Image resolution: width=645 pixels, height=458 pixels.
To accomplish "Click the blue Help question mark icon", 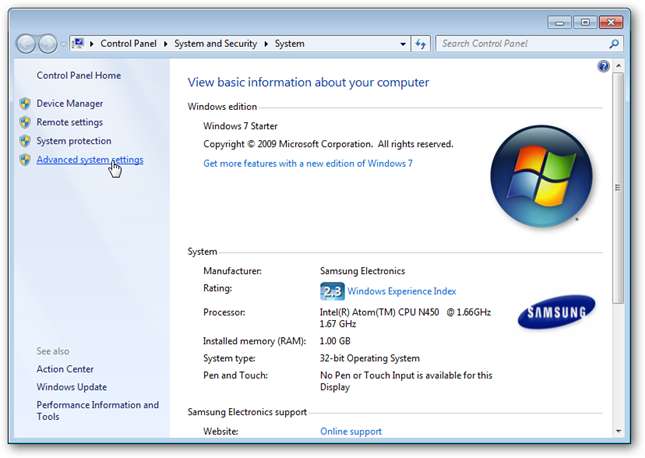I will [x=603, y=66].
